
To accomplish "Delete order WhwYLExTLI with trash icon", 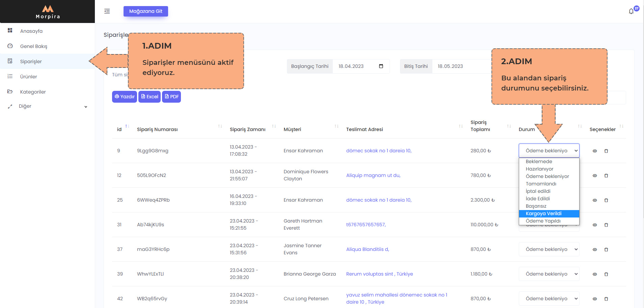I will (x=606, y=274).
